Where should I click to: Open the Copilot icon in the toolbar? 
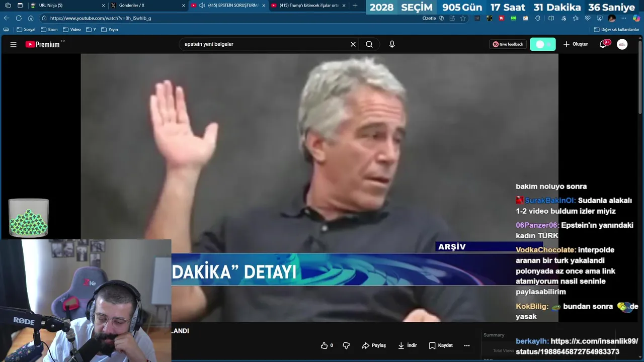636,18
